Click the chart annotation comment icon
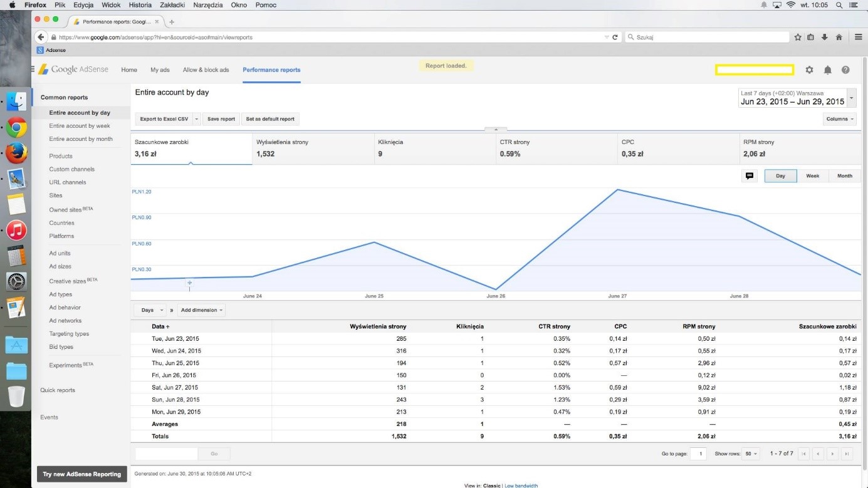This screenshot has width=868, height=488. (750, 176)
